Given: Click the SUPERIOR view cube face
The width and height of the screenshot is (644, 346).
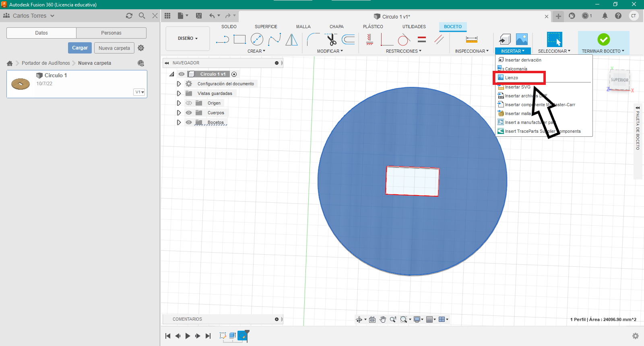Looking at the screenshot, I should (619, 80).
